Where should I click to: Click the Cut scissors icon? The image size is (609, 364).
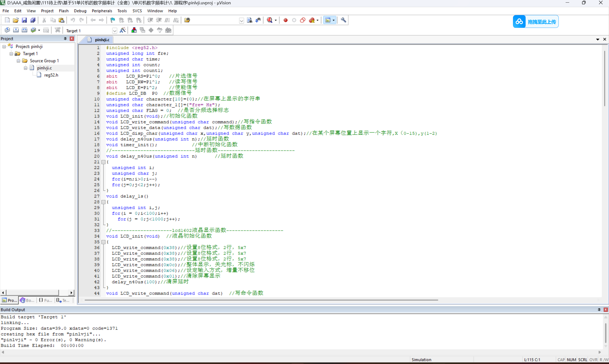(44, 20)
